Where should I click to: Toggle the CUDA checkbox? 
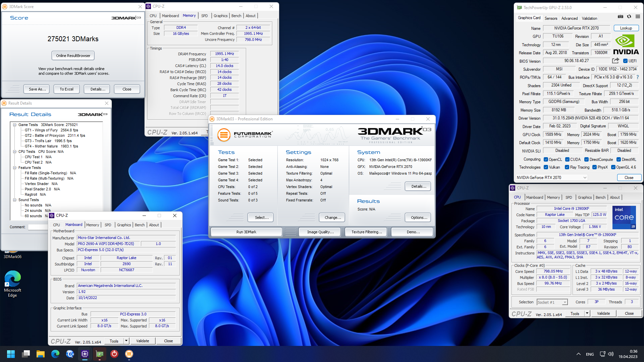coord(567,160)
